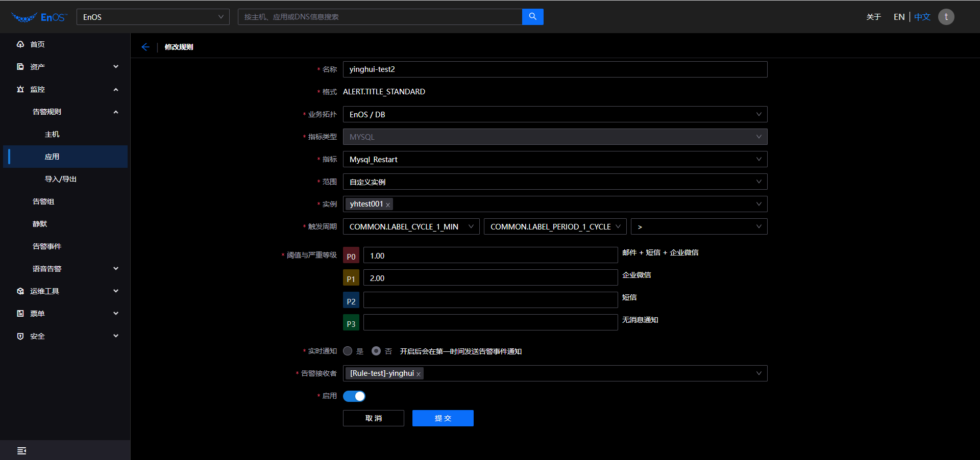Remove the [Rule-test]-yinghui receiver tag
The width and height of the screenshot is (980, 460).
click(x=419, y=374)
